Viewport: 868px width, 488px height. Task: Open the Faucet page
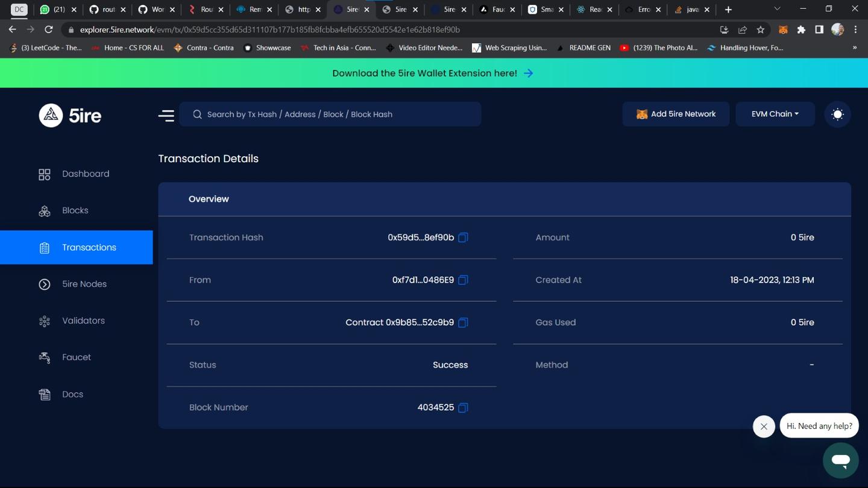pos(76,358)
